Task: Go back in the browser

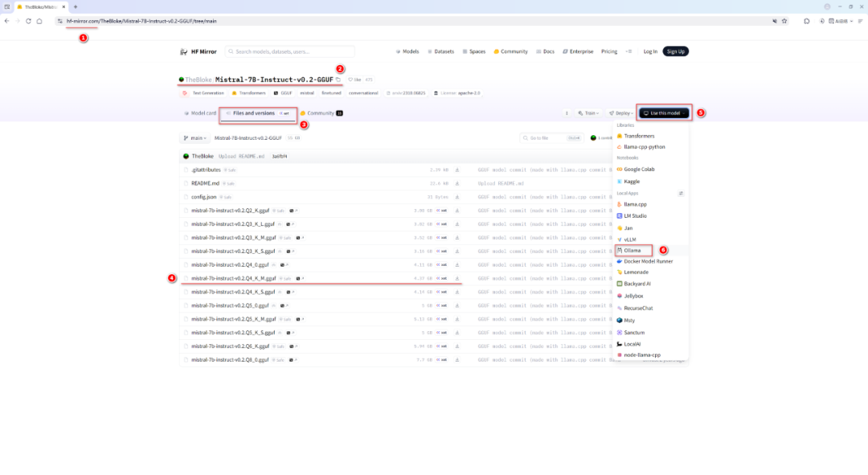Action: 6,21
